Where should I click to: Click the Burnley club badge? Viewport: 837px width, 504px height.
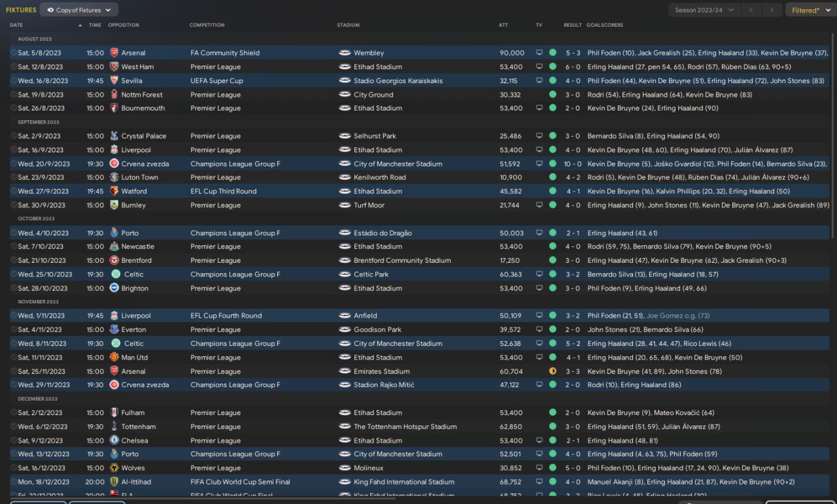114,205
